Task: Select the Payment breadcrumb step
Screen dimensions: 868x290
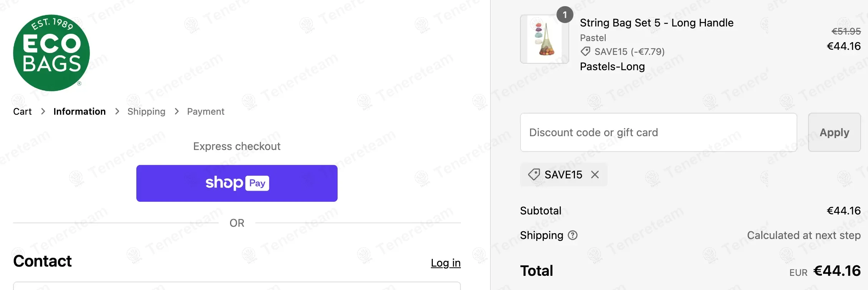Action: point(205,112)
